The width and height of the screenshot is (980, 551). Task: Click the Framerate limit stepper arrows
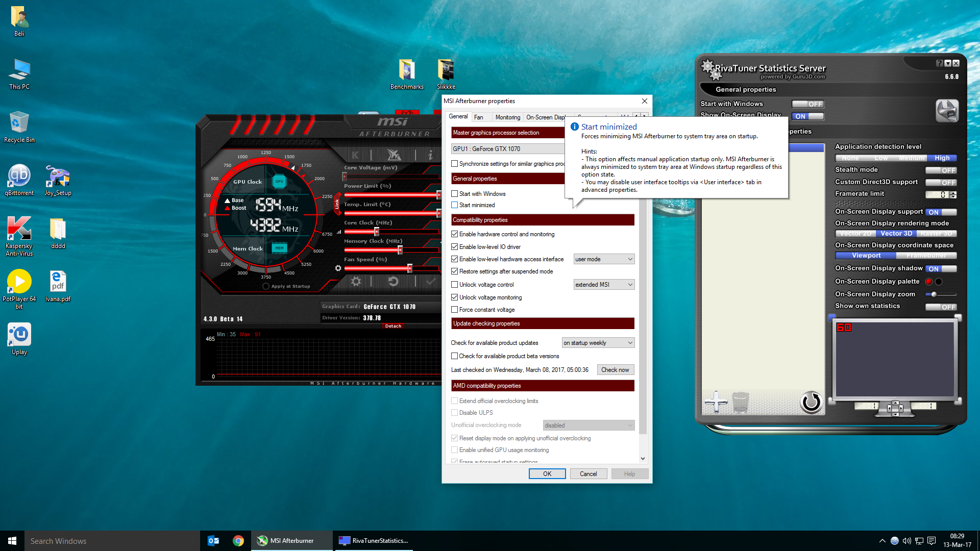(x=953, y=195)
